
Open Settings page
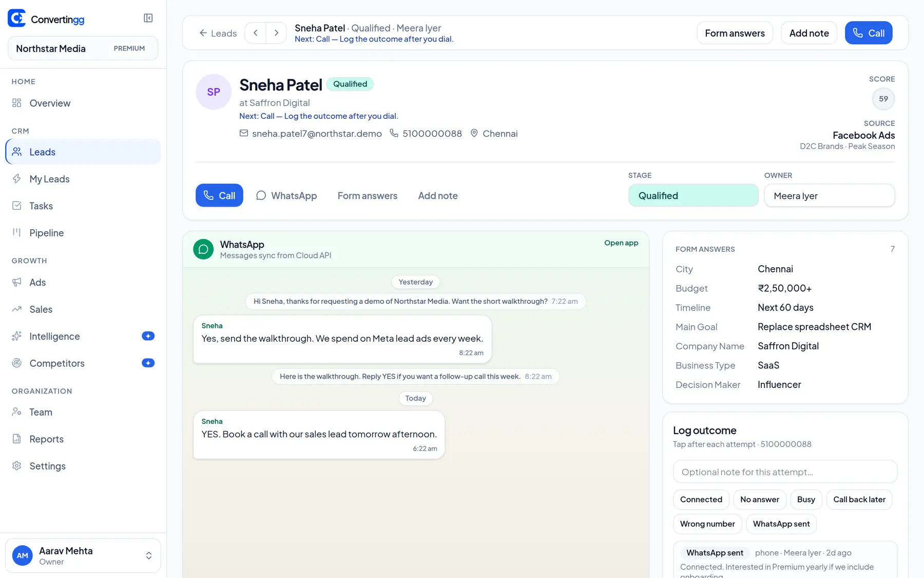point(83,466)
